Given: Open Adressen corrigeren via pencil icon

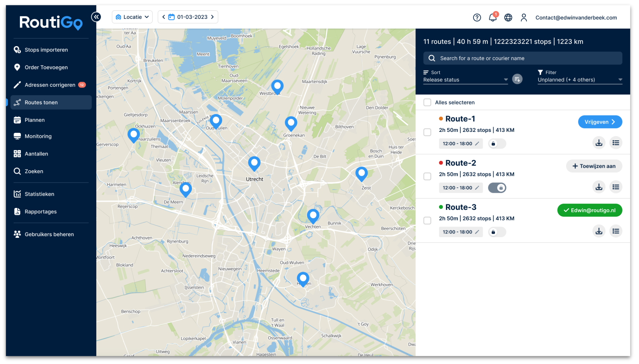Looking at the screenshot, I should click(x=17, y=85).
